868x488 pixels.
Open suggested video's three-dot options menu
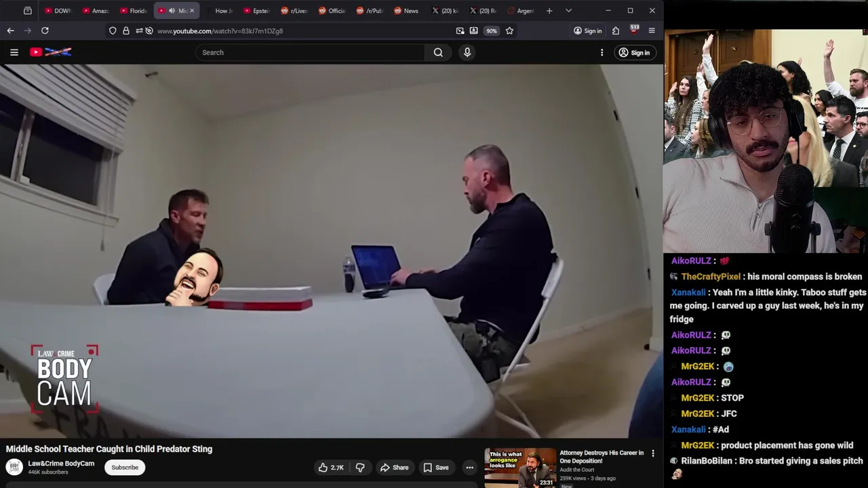(x=653, y=453)
